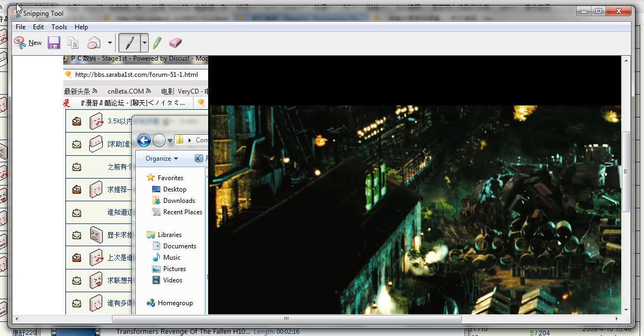The height and width of the screenshot is (336, 644).
Task: Start a New snip
Action: tap(28, 43)
